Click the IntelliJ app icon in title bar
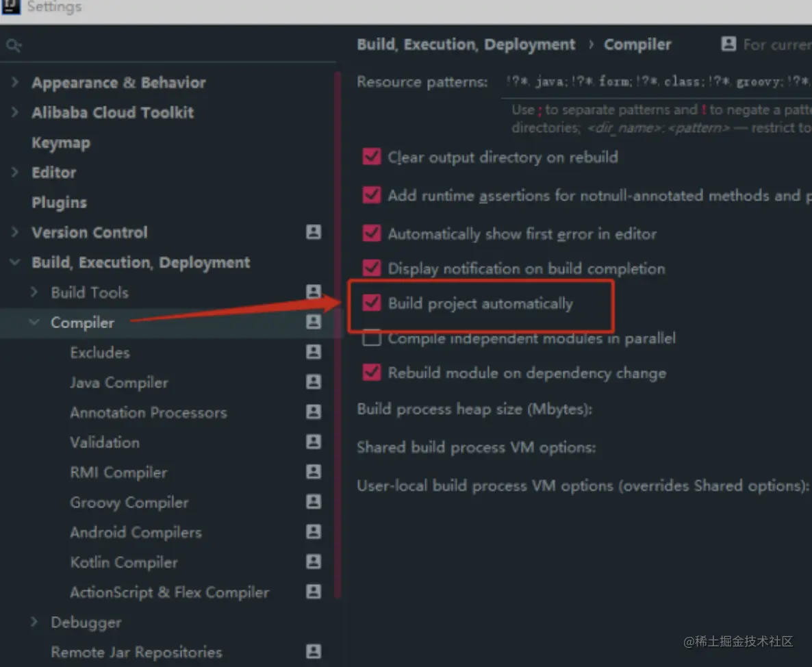The height and width of the screenshot is (667, 812). [10, 6]
